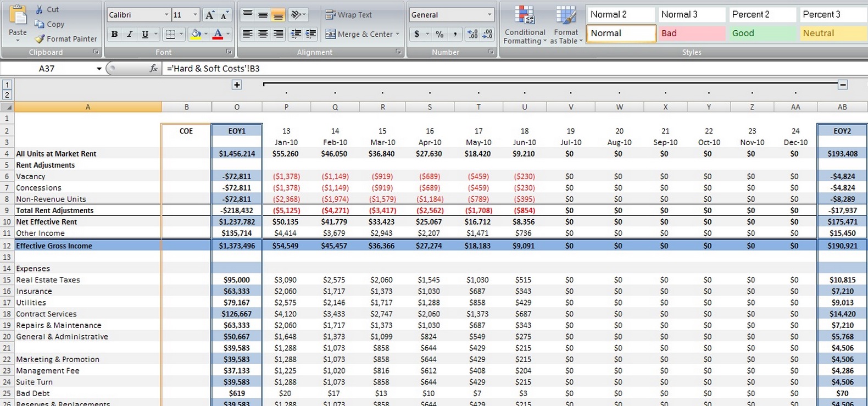
Task: Open the General number format dropdown
Action: click(489, 15)
